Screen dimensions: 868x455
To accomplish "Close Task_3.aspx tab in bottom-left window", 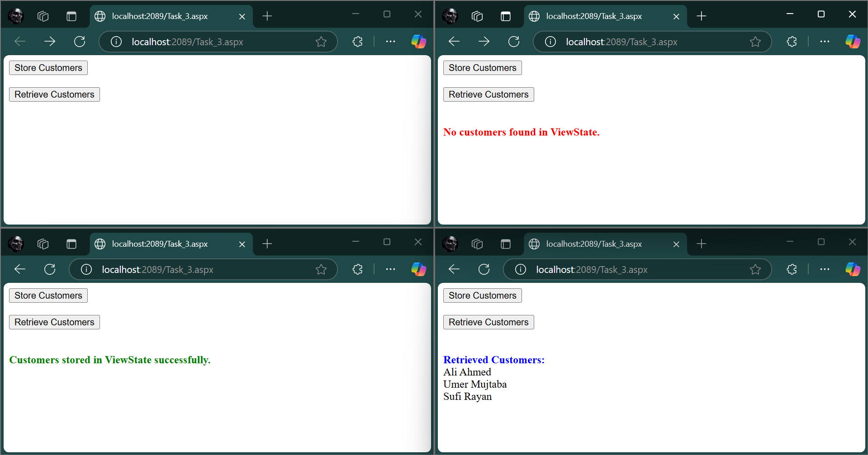I will click(242, 244).
